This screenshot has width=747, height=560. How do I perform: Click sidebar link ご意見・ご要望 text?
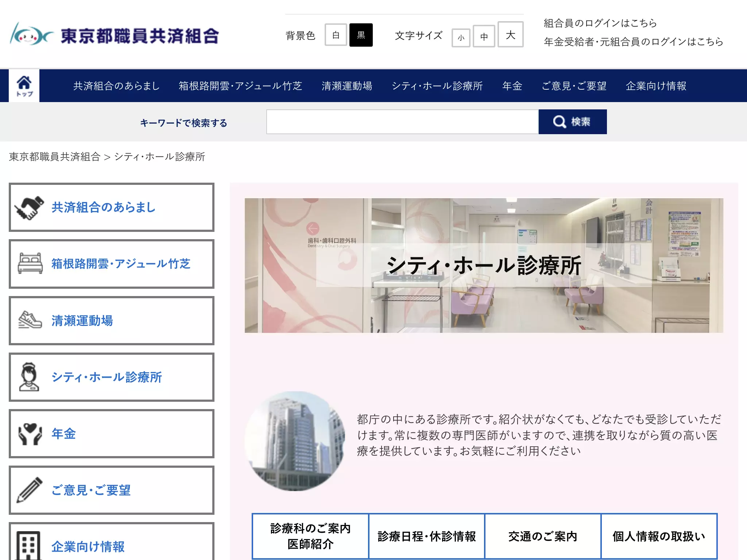tap(91, 490)
